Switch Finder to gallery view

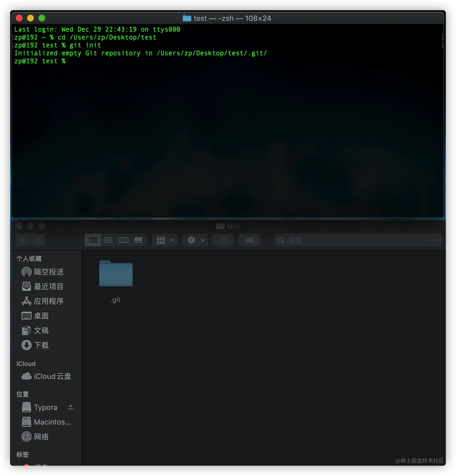(139, 240)
